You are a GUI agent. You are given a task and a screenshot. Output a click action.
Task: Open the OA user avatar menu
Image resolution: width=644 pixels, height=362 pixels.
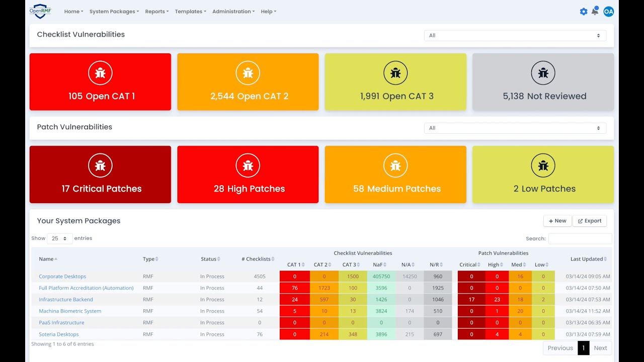(x=608, y=12)
